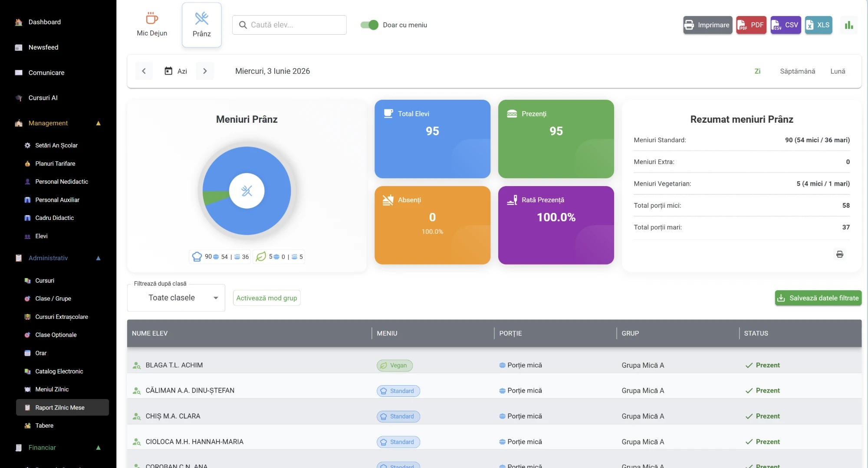Viewport: 868px width, 468px height.
Task: Open Meniul Zilnic in sidebar
Action: [52, 389]
